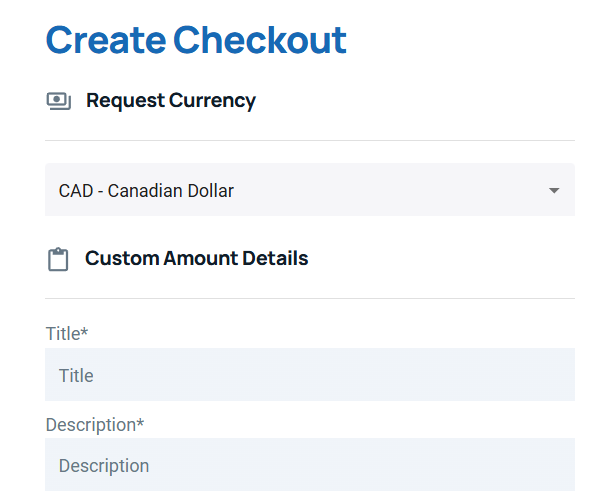Image resolution: width=603 pixels, height=503 pixels.
Task: Click the asterisk after the Title label
Action: (84, 331)
